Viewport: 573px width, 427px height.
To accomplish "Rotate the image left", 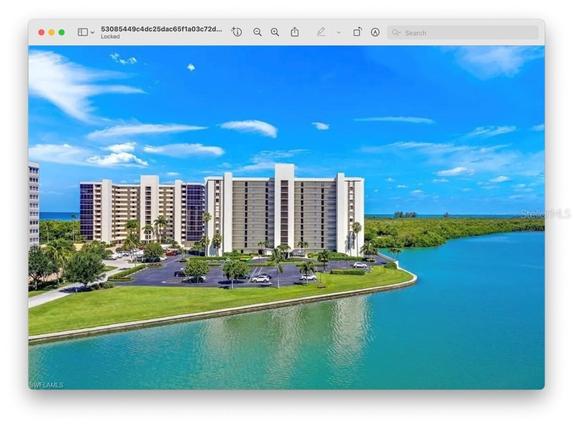I will tap(357, 32).
